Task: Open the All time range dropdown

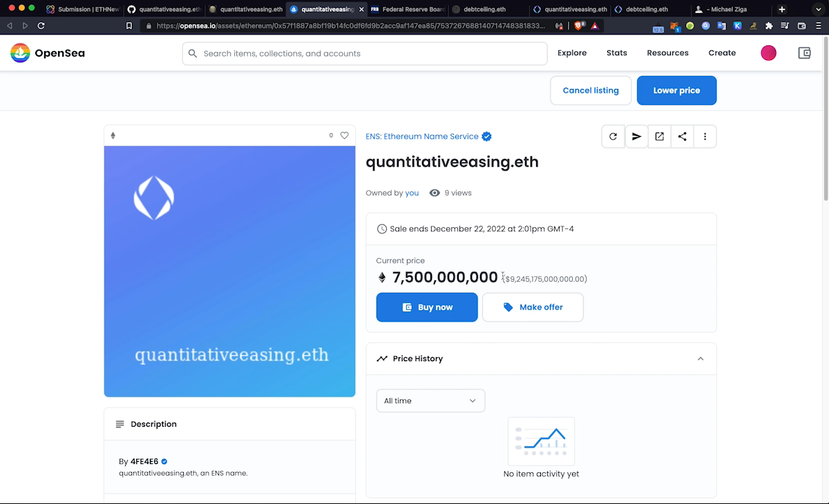Action: (x=430, y=400)
